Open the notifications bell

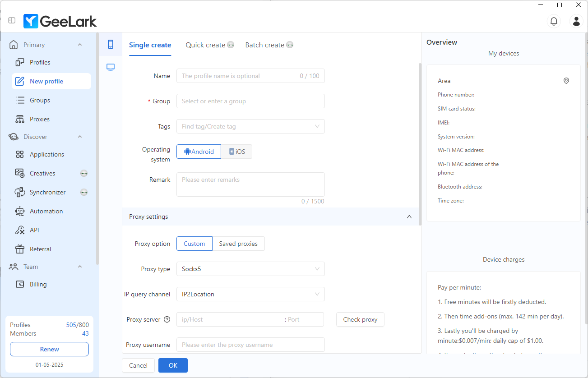pyautogui.click(x=553, y=21)
